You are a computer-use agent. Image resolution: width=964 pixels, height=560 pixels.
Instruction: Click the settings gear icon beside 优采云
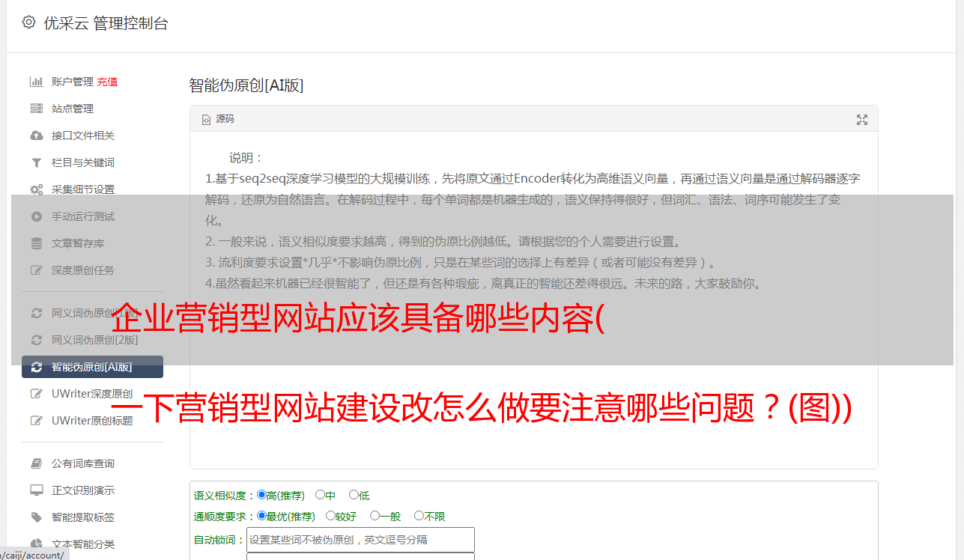coord(28,22)
